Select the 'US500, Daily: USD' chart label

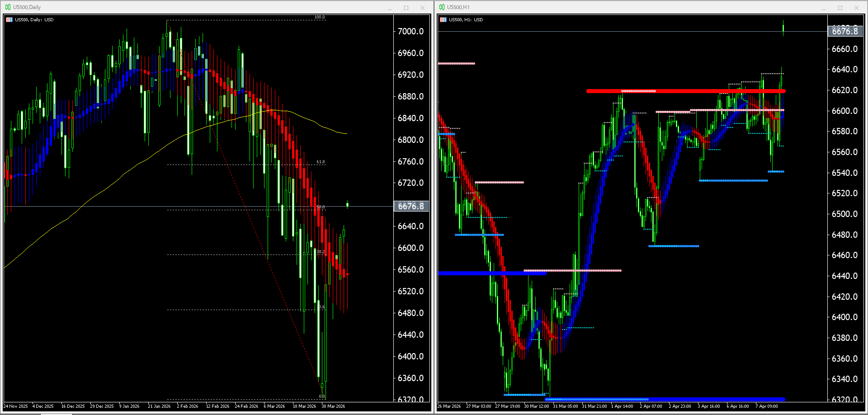coord(34,20)
